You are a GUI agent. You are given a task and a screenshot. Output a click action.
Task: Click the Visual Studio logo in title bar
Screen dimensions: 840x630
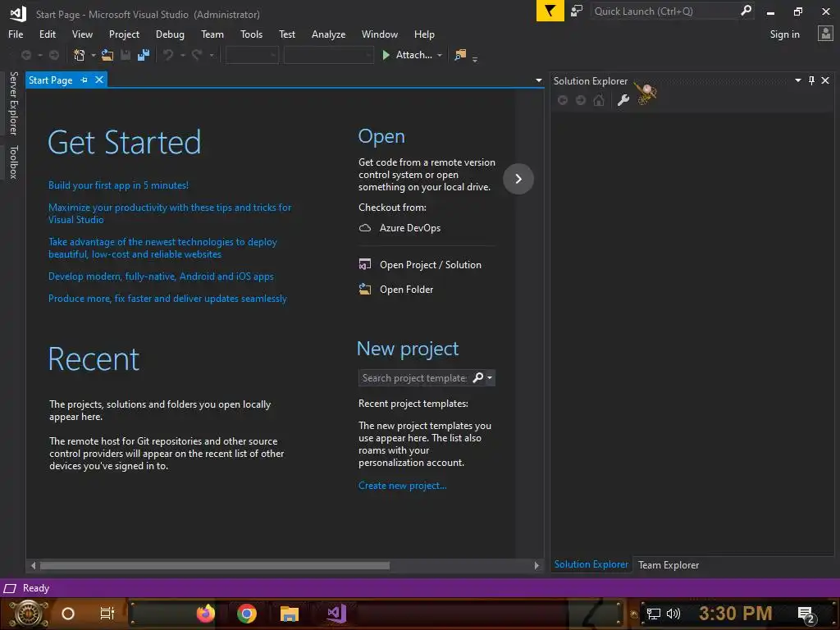[18, 14]
